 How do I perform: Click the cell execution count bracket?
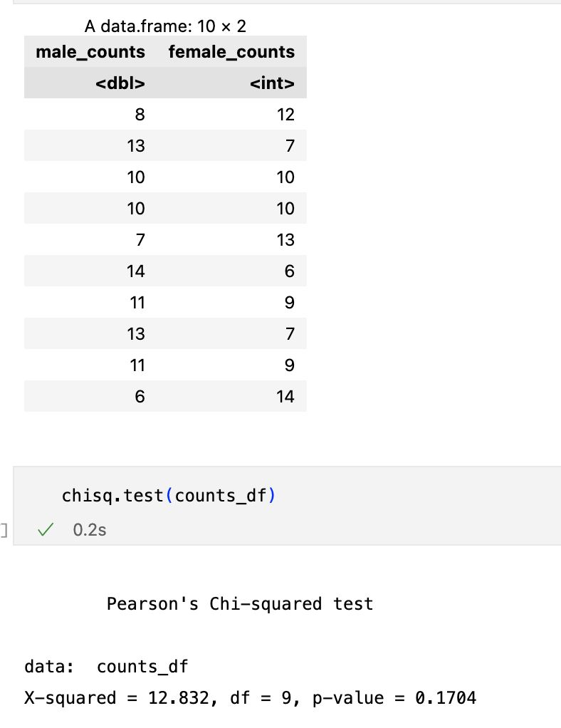coord(4,530)
